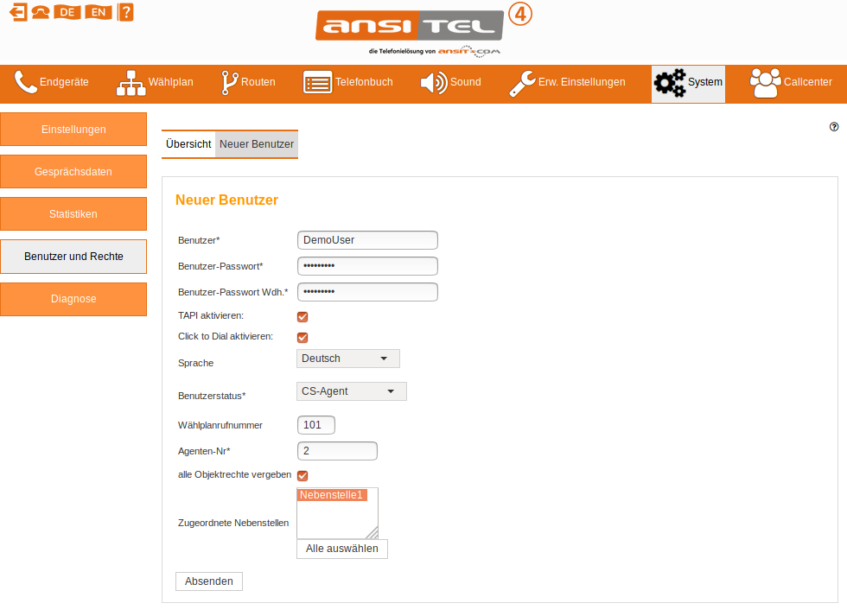Open Endgeräte via the phone handset icon
This screenshot has width=847, height=616.
pyautogui.click(x=26, y=83)
